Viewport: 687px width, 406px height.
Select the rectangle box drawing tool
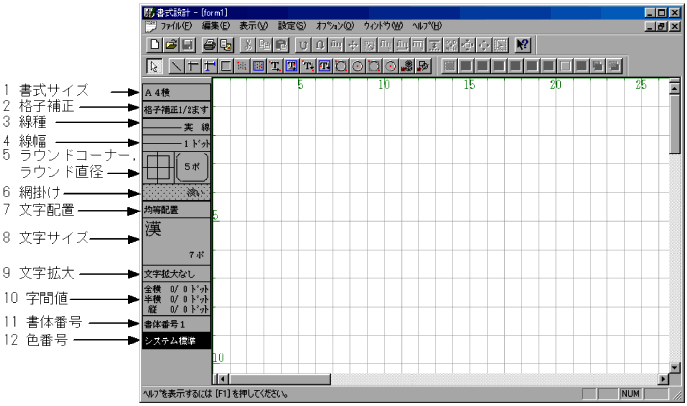point(226,66)
